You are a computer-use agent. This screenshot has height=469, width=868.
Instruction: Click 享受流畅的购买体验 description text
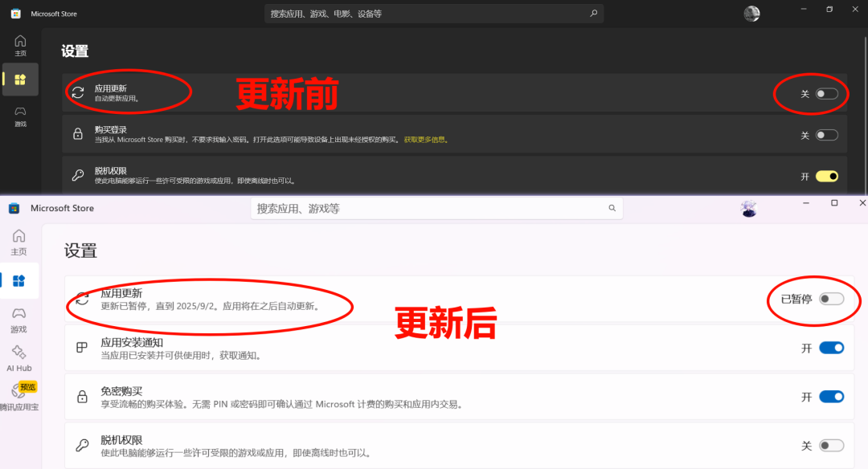click(x=281, y=404)
